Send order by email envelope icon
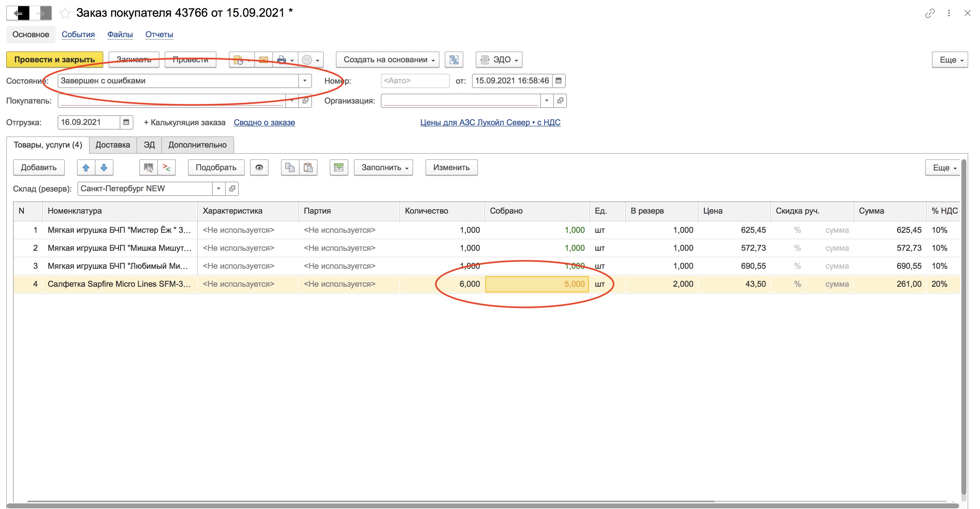Screen dimensions: 980x509 pyautogui.click(x=263, y=60)
